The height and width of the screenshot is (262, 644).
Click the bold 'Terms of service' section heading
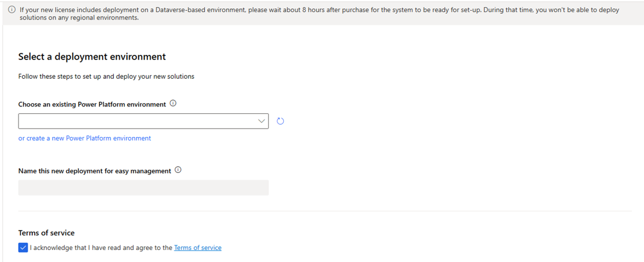[x=46, y=233]
